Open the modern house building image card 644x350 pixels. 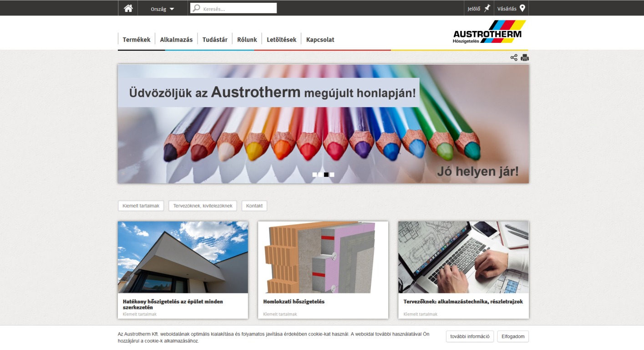pyautogui.click(x=183, y=257)
